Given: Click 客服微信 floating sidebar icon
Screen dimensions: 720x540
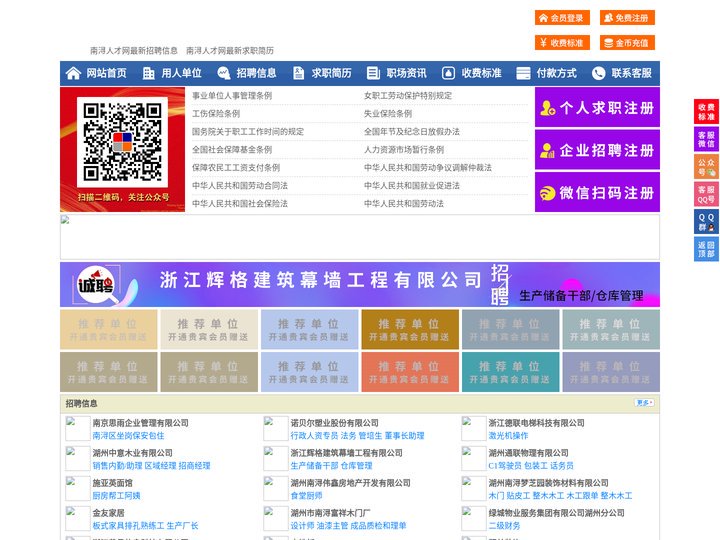Looking at the screenshot, I should point(706,139).
